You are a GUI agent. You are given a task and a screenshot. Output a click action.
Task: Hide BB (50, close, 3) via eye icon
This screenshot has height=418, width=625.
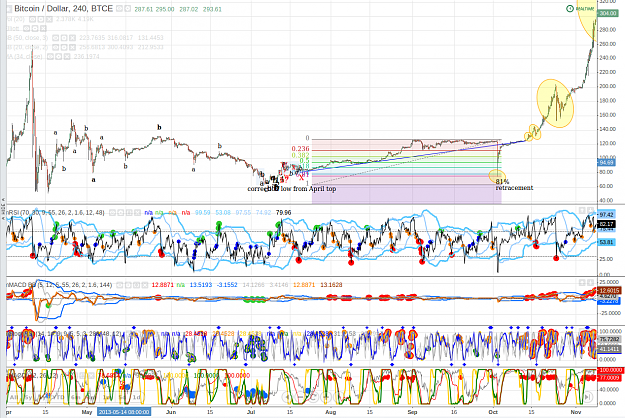(x=55, y=38)
